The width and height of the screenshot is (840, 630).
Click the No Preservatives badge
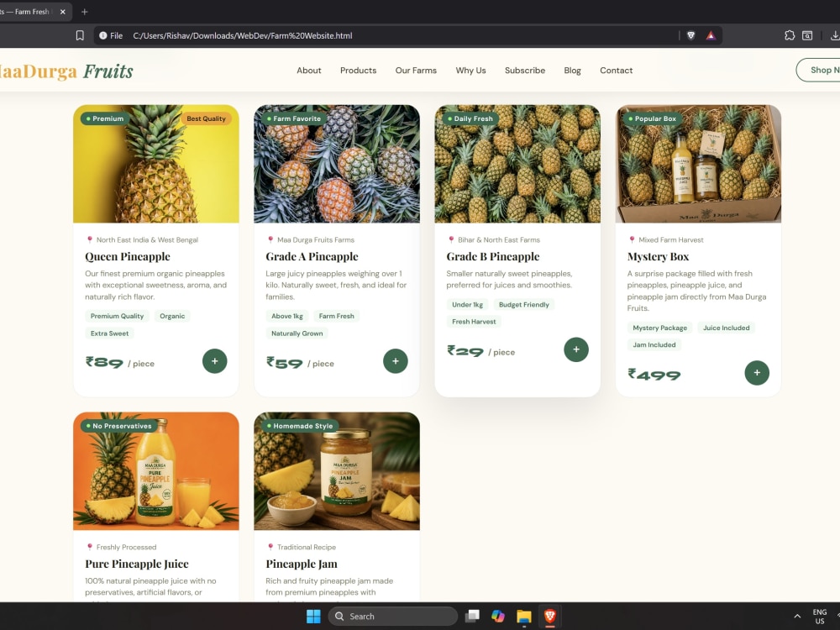pos(119,426)
